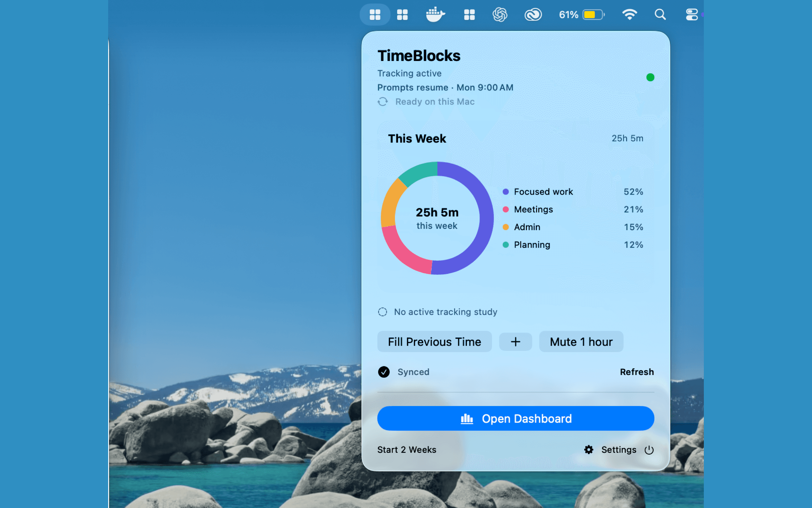Click Start 2 Weeks
This screenshot has width=812, height=508.
407,450
